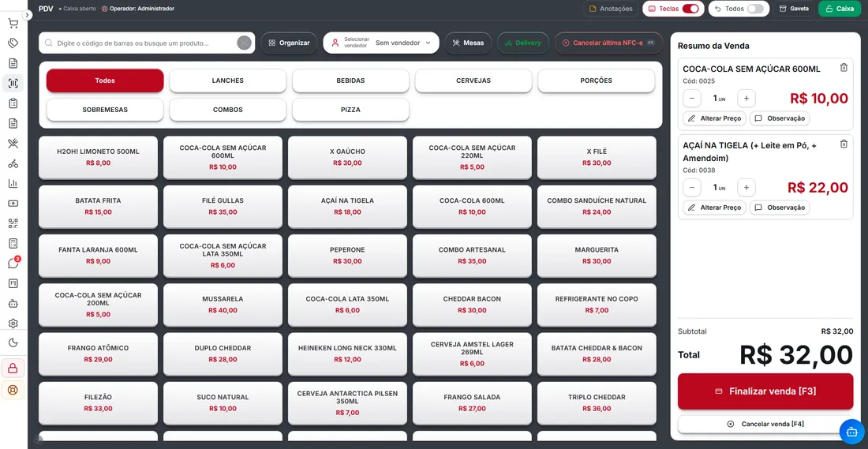Select the CERVEJAS category tab
The height and width of the screenshot is (449, 868).
(473, 80)
